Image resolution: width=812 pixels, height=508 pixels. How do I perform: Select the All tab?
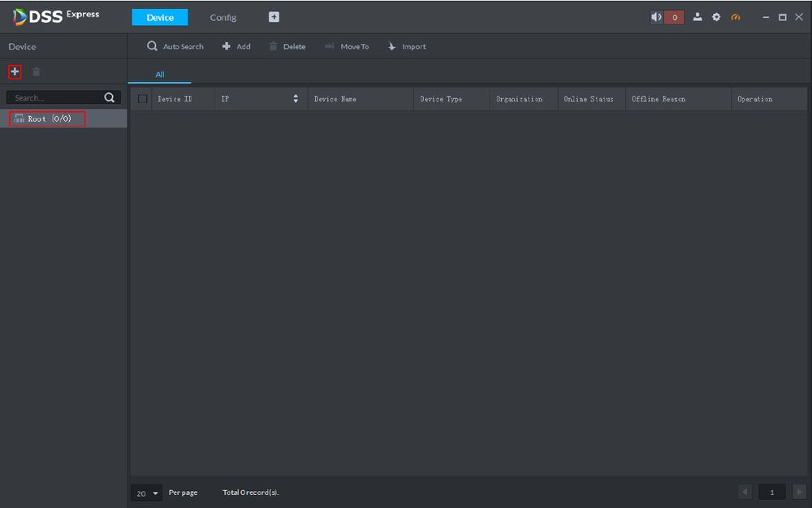(x=159, y=75)
